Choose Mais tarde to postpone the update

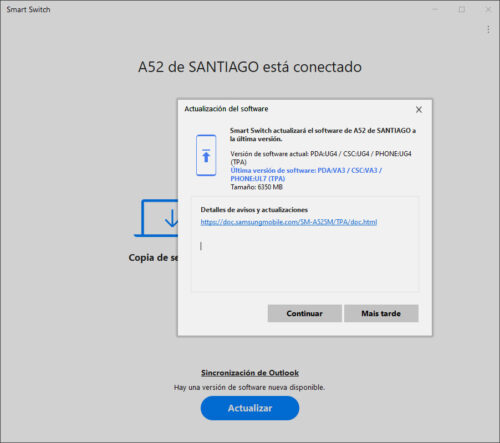click(x=381, y=313)
